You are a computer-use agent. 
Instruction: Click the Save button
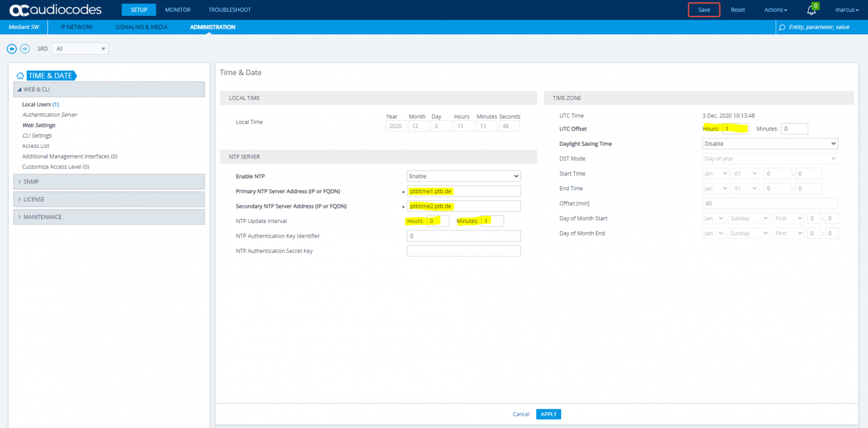point(704,10)
